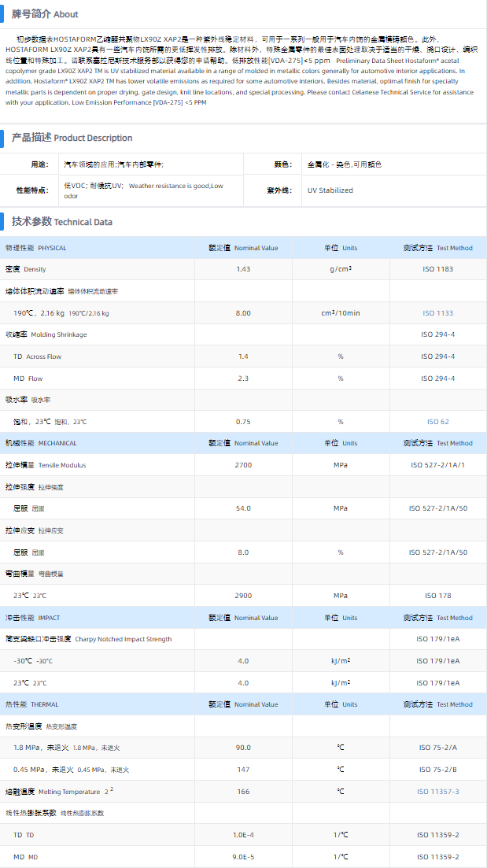
Task: Select the 物理性能 PHYSICAL table header
Action: pyautogui.click(x=36, y=248)
